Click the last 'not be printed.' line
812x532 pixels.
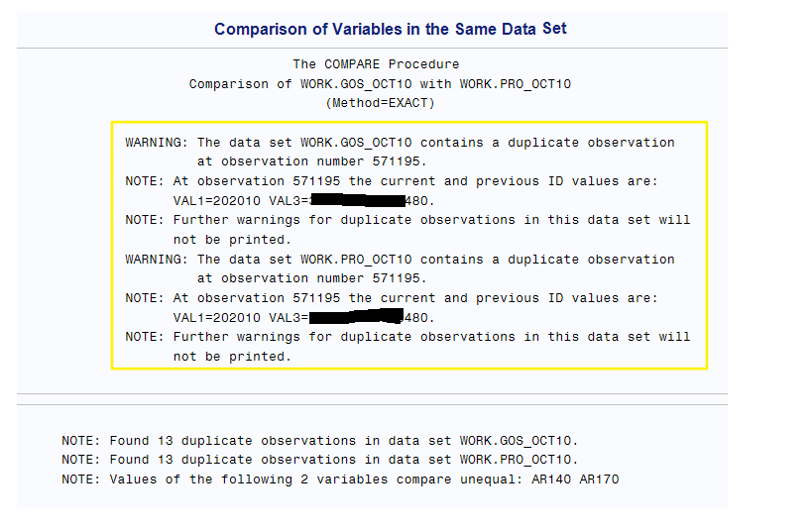(232, 357)
